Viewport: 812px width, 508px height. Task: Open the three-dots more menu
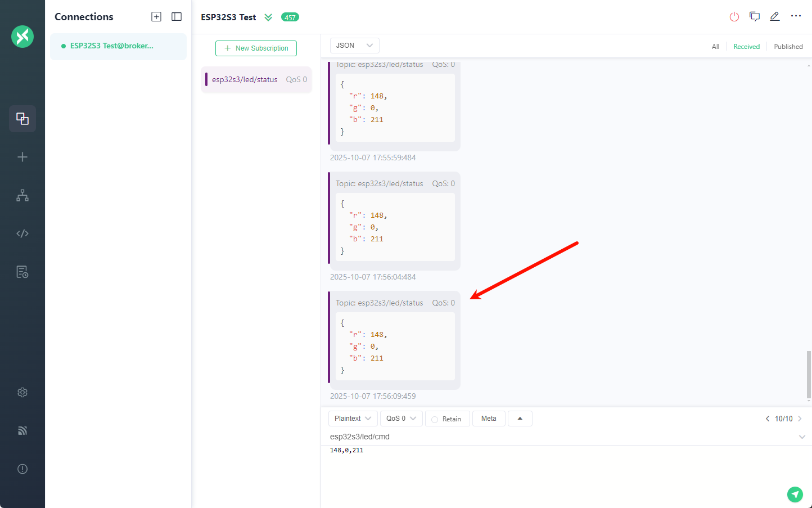tap(796, 16)
